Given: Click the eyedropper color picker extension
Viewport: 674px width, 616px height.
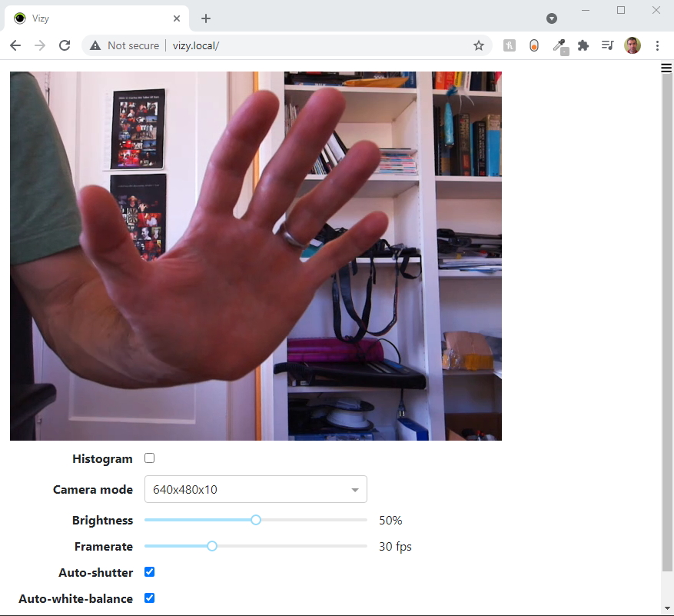Looking at the screenshot, I should (559, 45).
